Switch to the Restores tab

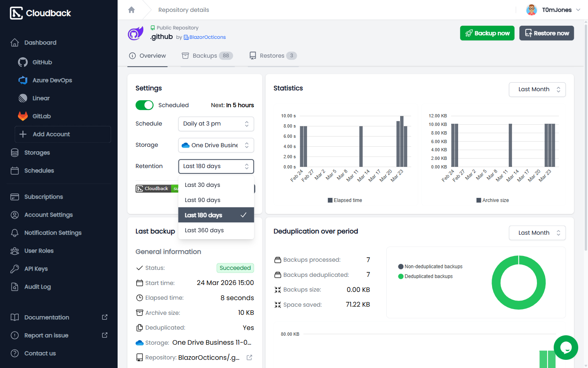click(x=273, y=56)
